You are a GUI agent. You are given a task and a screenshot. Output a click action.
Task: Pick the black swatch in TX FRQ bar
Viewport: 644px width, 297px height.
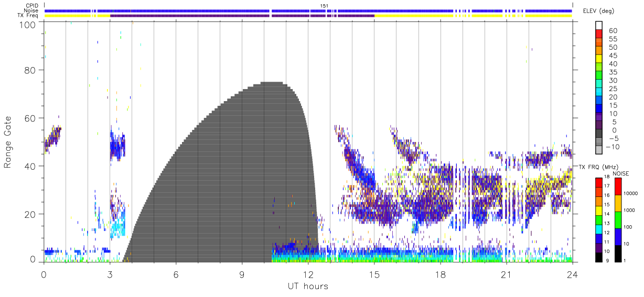coord(598,256)
